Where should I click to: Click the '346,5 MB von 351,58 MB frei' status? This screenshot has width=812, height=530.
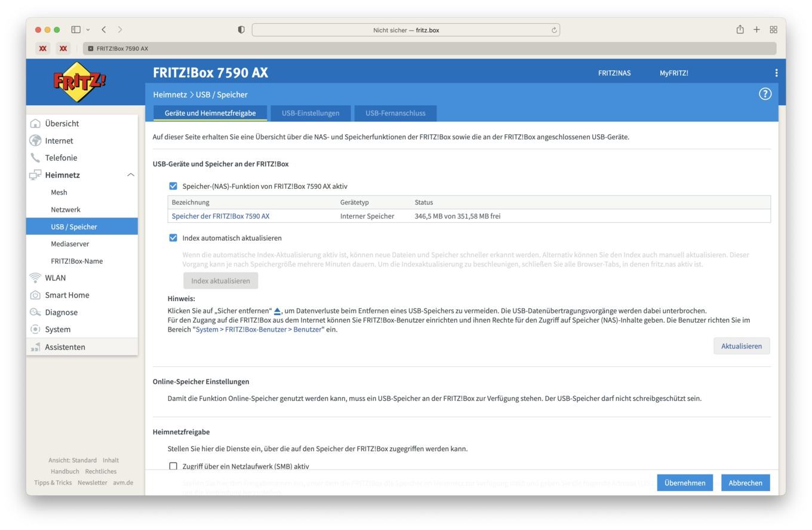pos(457,216)
